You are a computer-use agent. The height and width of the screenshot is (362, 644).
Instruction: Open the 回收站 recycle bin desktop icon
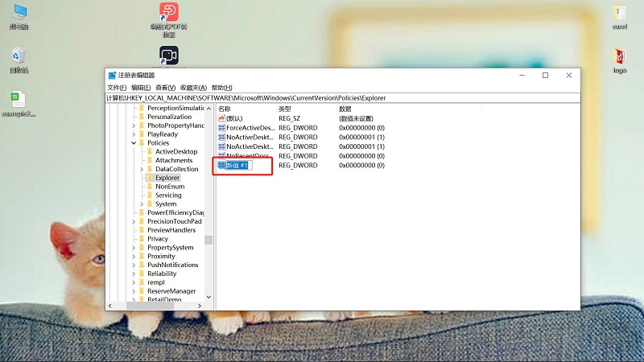tap(19, 56)
